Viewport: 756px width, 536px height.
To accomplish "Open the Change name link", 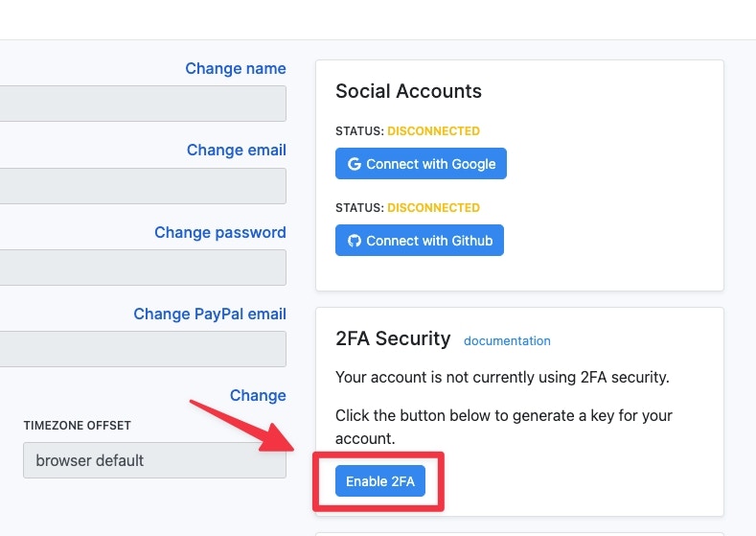I will 236,68.
